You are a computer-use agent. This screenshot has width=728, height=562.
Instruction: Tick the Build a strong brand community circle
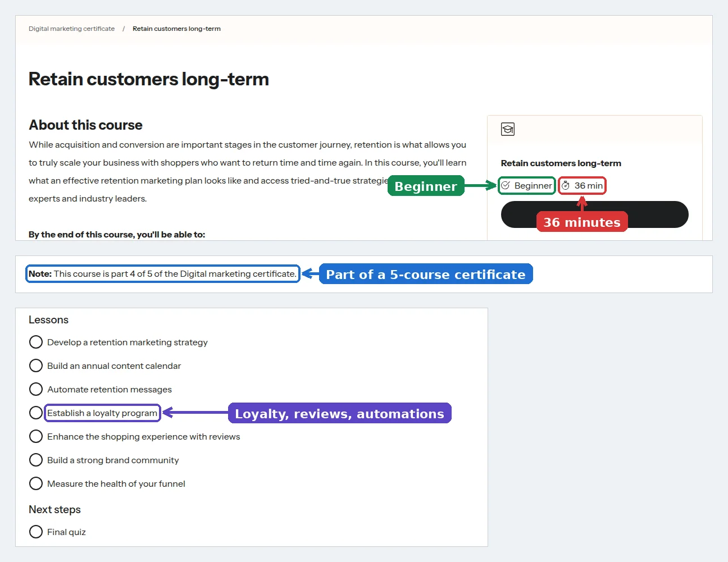(x=36, y=460)
